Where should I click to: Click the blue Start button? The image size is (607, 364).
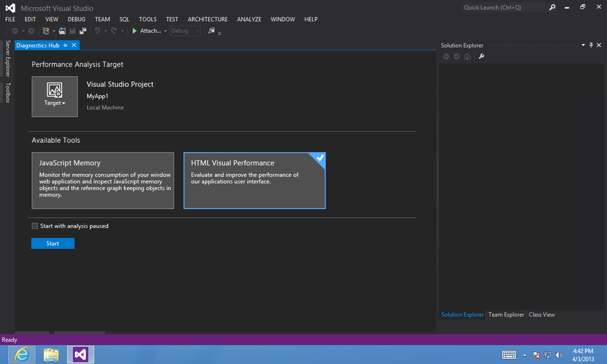(53, 244)
